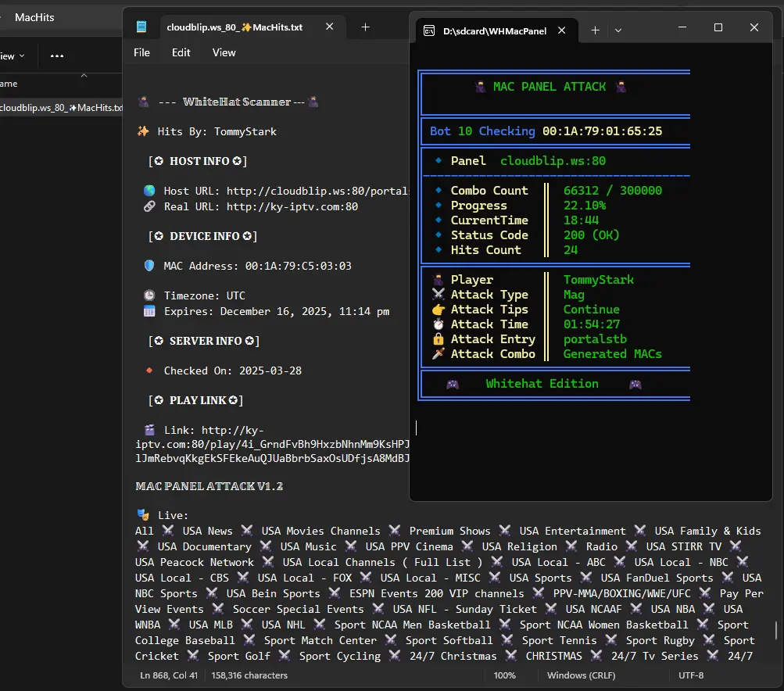Click the Ln 868, Col 41 position indicator

coord(169,675)
